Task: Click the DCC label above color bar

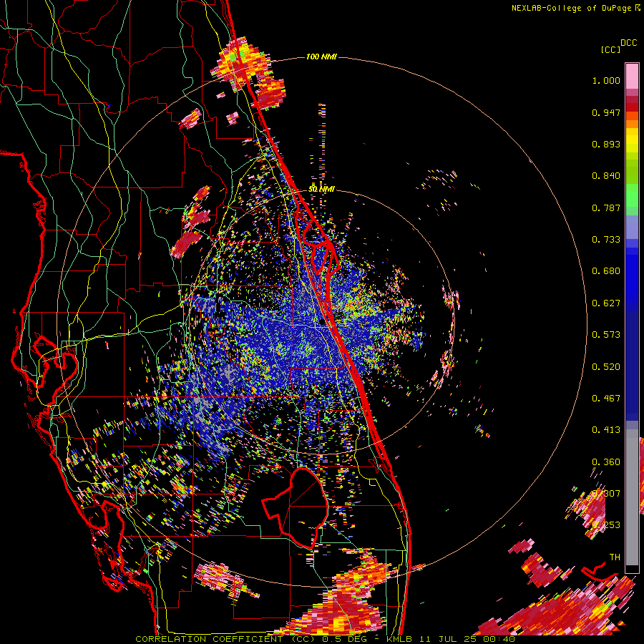Action: click(x=628, y=43)
